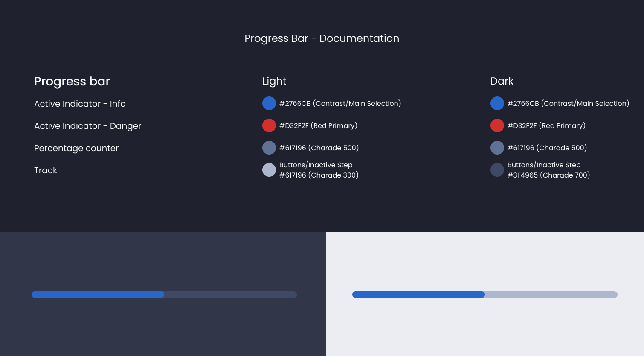
Task: Click the "Track" row label
Action: 46,170
